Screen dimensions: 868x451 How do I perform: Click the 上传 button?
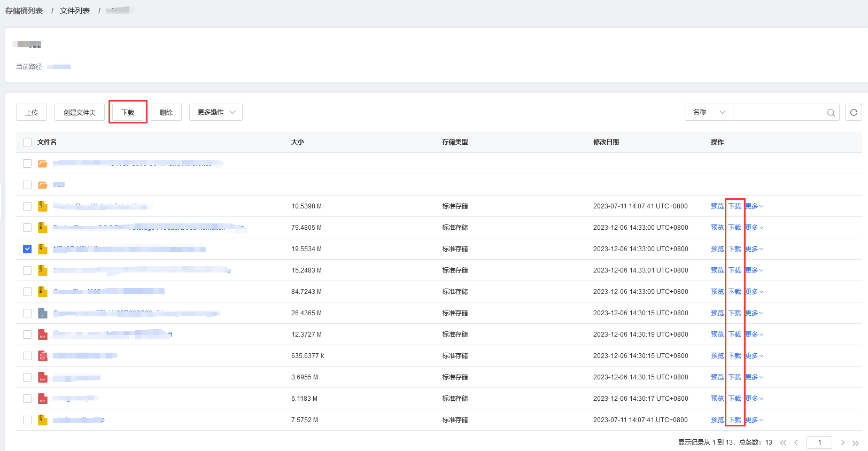pos(32,112)
